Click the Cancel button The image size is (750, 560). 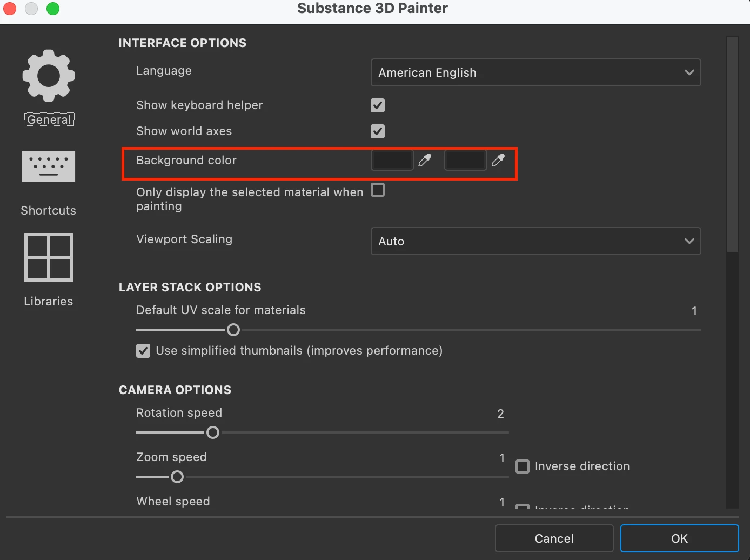click(554, 538)
